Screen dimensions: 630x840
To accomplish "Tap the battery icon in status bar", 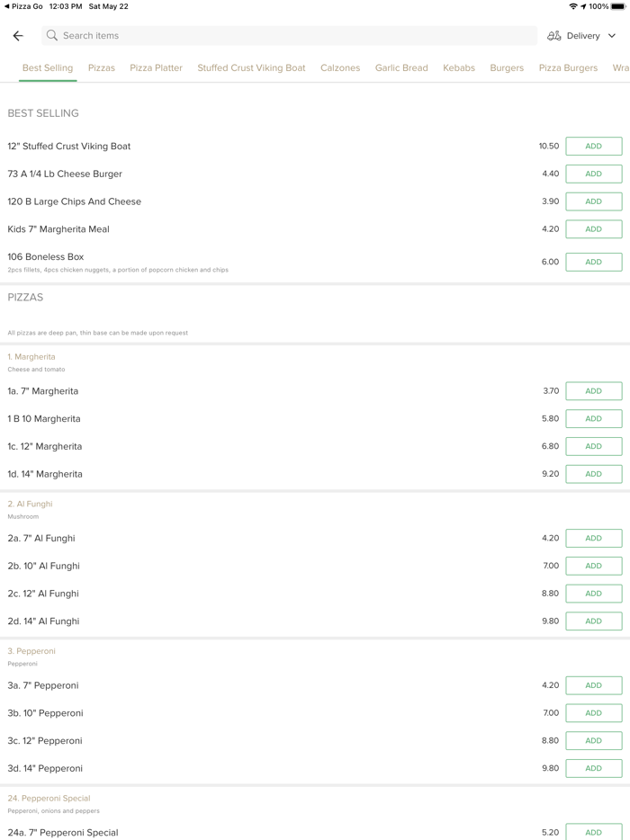I will pos(618,6).
